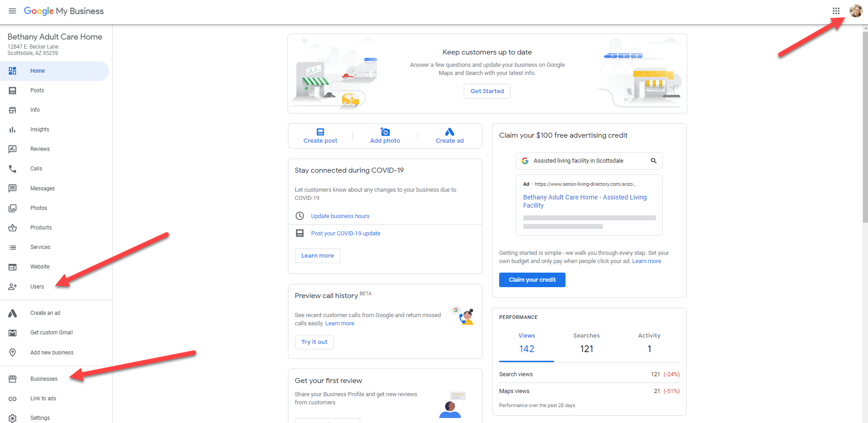Click the post icon beside COVID-19 update
The width and height of the screenshot is (868, 423).
[300, 233]
